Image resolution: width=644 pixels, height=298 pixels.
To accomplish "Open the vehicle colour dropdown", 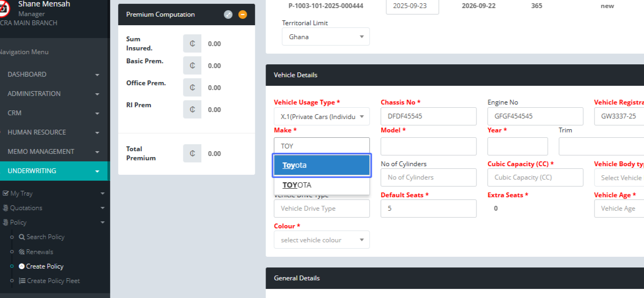I will pos(321,240).
